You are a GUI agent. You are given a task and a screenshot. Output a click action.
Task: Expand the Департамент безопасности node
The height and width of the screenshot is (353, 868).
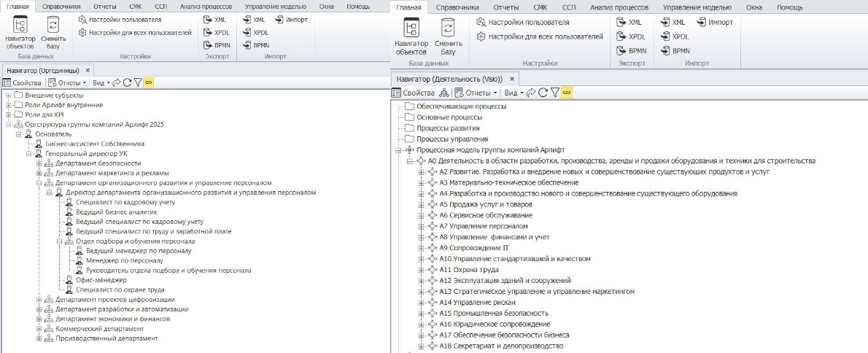39,163
